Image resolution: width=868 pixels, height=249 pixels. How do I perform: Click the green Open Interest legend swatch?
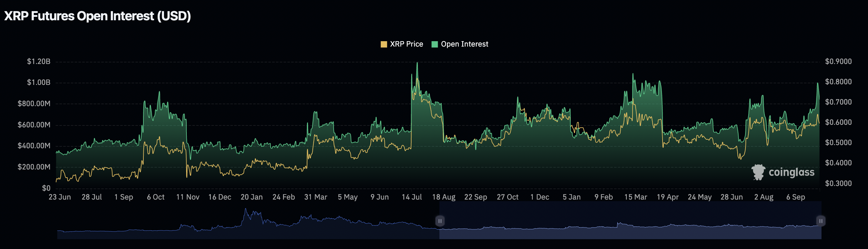[x=434, y=44]
